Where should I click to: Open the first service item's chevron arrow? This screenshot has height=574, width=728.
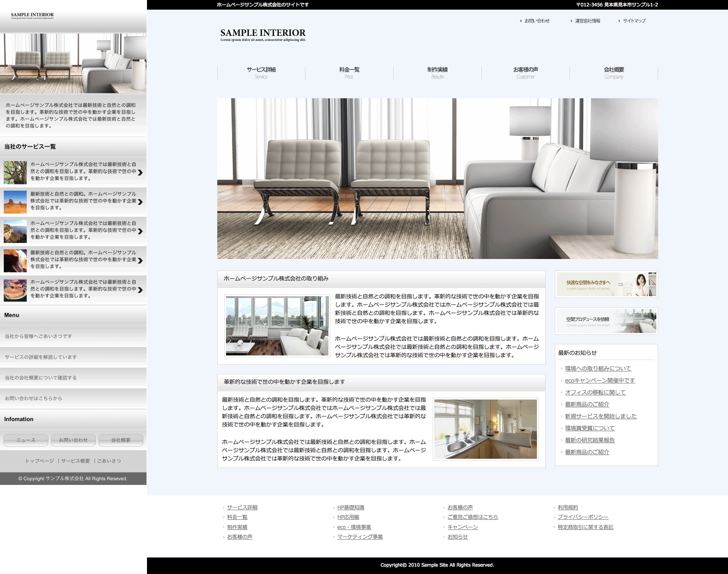(140, 173)
